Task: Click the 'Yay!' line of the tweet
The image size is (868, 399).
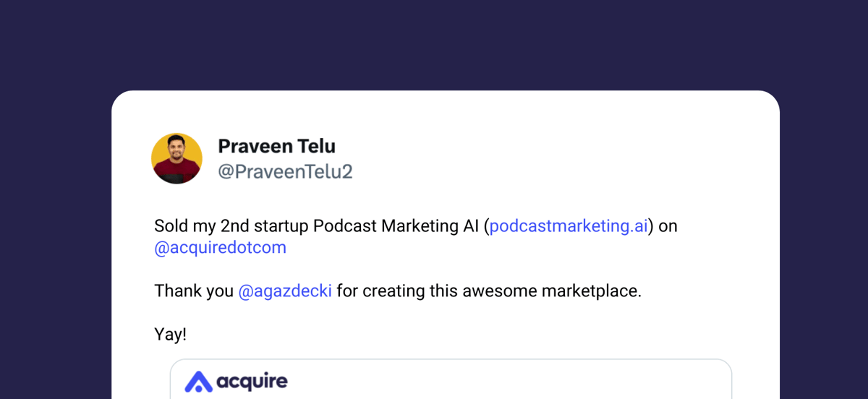Action: point(171,335)
